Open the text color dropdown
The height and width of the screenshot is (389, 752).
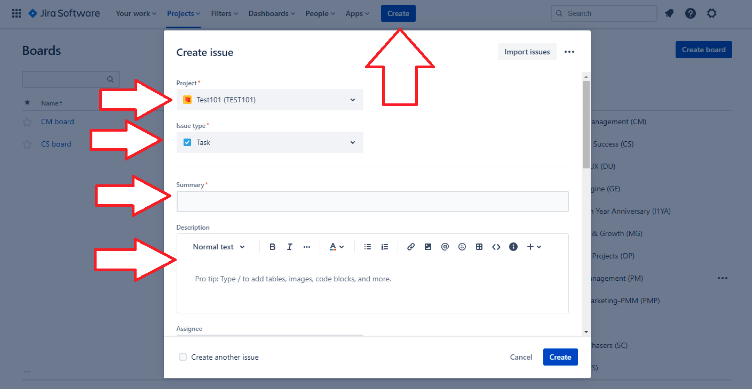click(337, 247)
